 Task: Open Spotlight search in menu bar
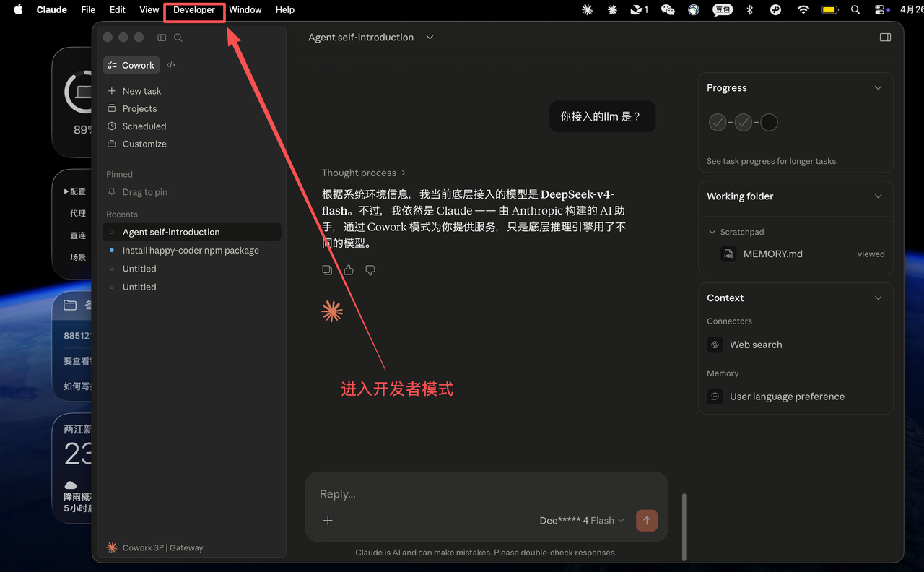pos(855,10)
